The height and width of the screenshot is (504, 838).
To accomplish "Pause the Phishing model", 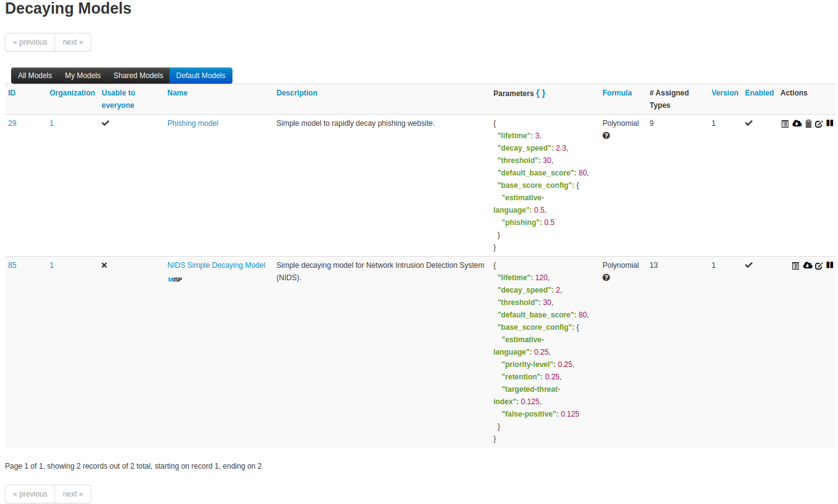I will coord(830,123).
